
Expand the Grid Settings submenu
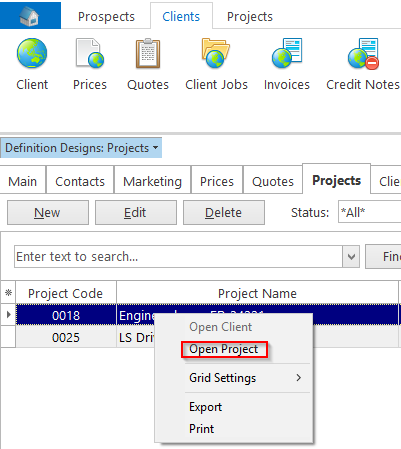click(245, 378)
